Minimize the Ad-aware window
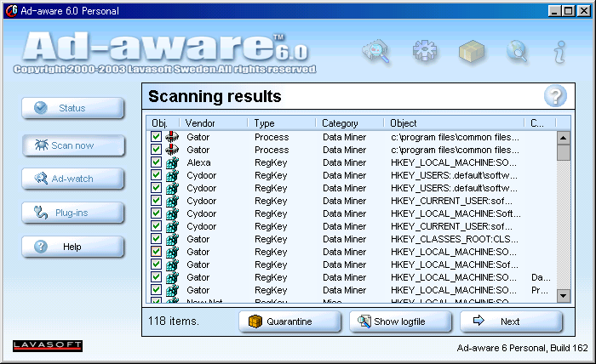Image resolution: width=596 pixels, height=364 pixels. click(x=554, y=10)
